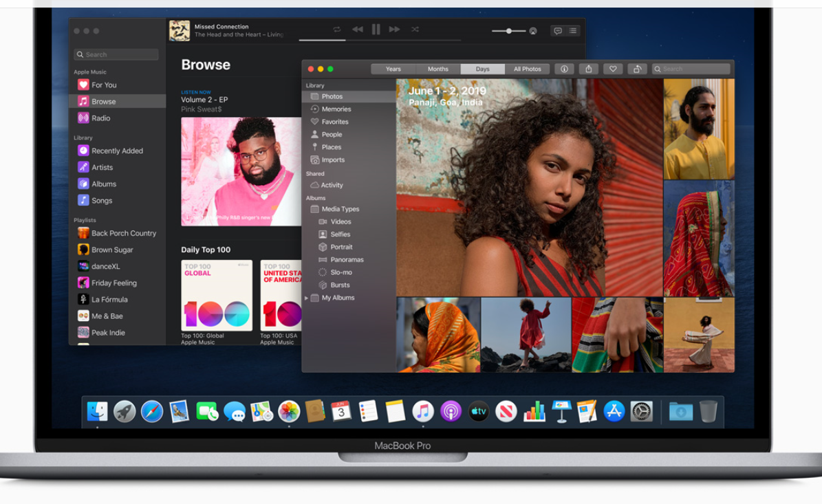
Task: Open the Calendar icon in the Dock
Action: (341, 411)
